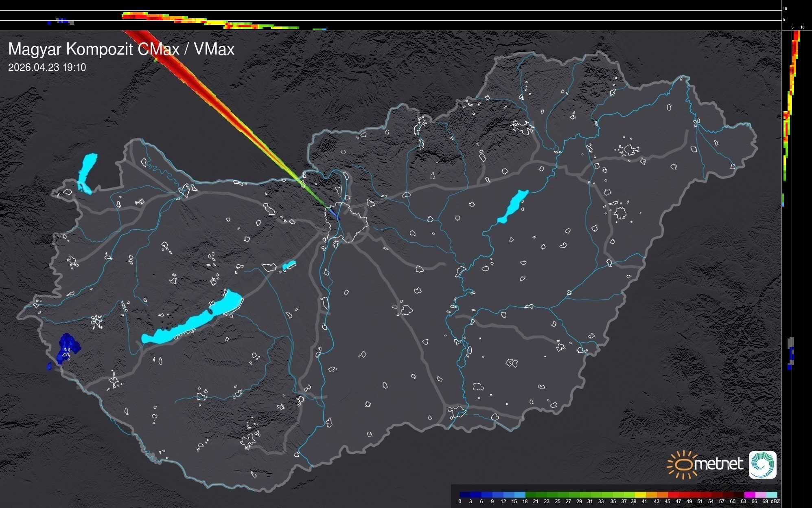The width and height of the screenshot is (812, 508).
Task: Click the darkest blue 0 dBZ swatch
Action: tap(465, 495)
